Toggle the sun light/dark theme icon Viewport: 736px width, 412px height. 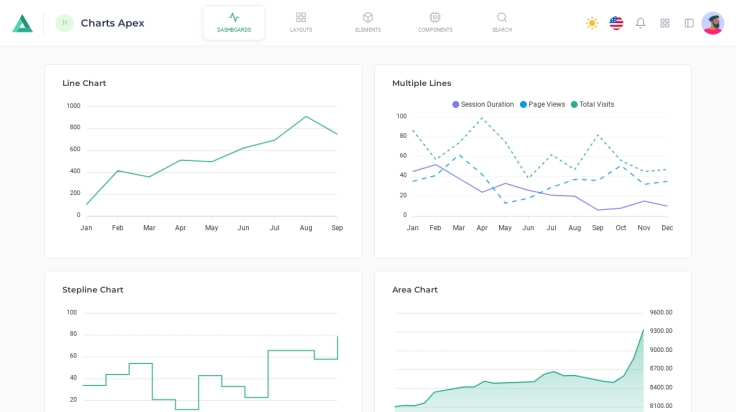[592, 23]
